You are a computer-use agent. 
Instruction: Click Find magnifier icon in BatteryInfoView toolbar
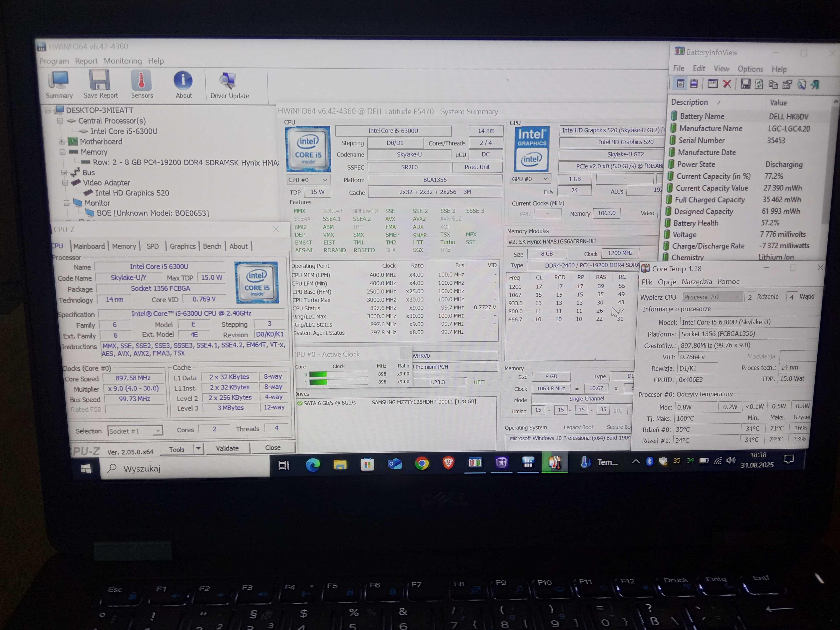[x=801, y=84]
